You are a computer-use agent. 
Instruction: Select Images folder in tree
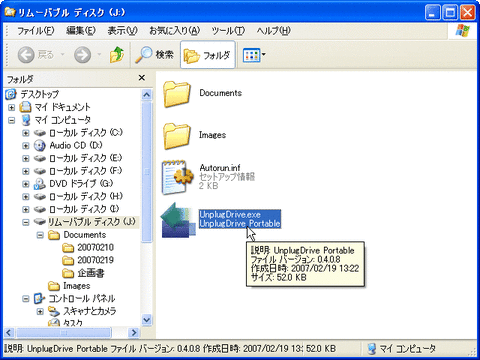pos(69,286)
